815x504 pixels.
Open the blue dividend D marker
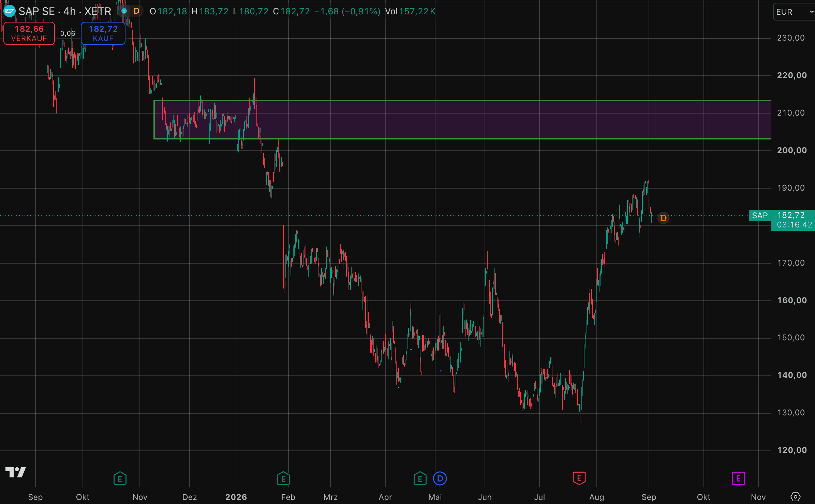(x=440, y=478)
